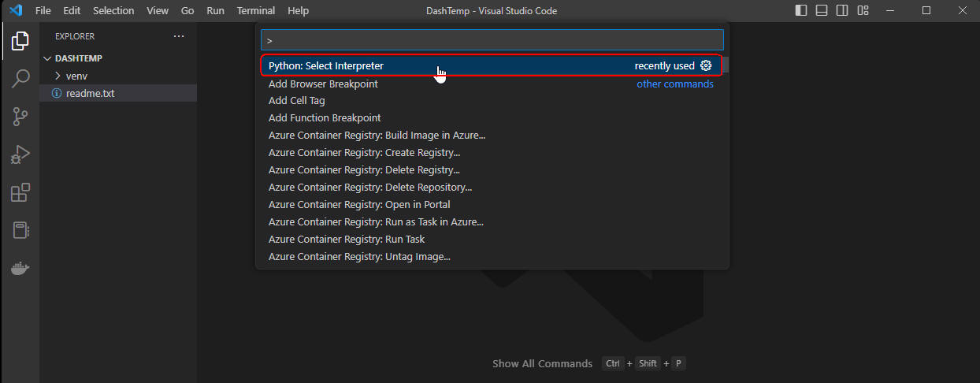The height and width of the screenshot is (383, 980).
Task: Minimize the VS Code window
Action: (x=890, y=10)
